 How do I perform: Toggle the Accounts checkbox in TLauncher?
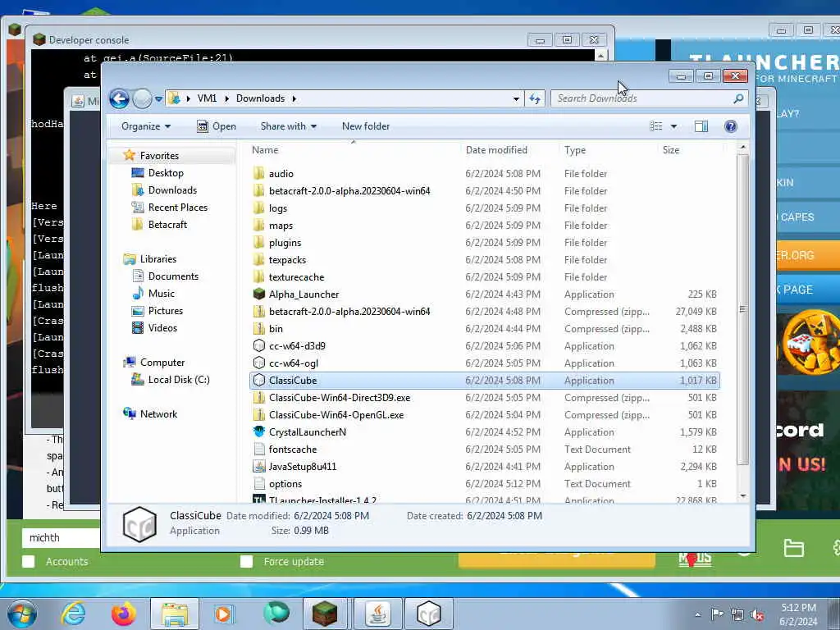click(x=29, y=561)
